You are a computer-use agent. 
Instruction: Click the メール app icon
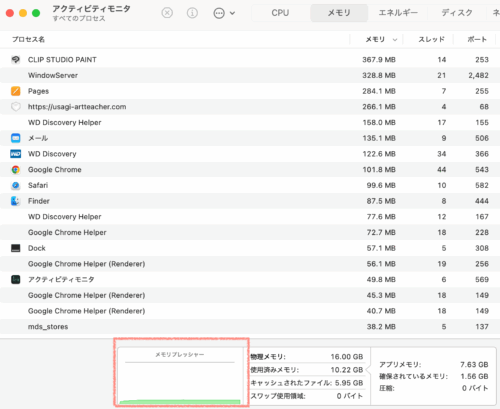(16, 138)
